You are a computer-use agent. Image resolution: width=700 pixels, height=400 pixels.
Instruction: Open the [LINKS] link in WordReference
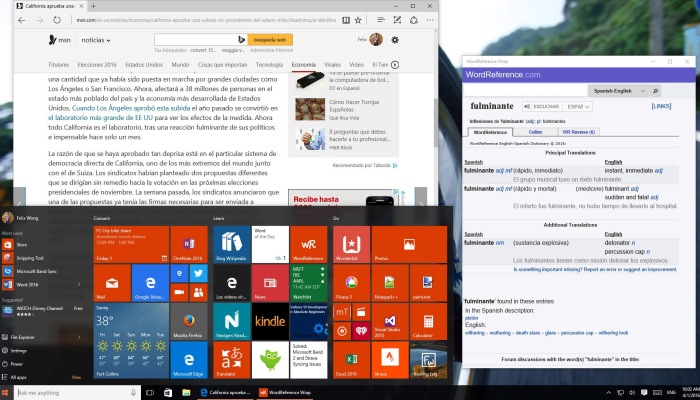661,106
